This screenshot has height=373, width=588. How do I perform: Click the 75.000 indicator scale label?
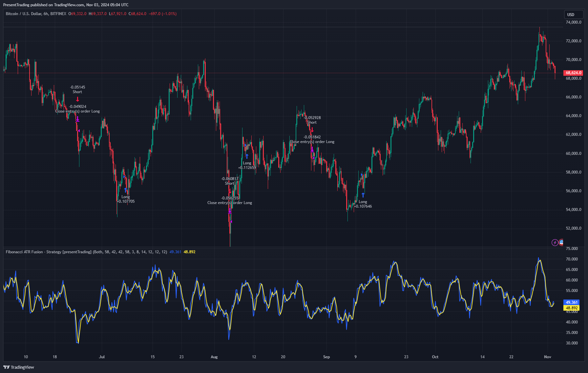572,249
